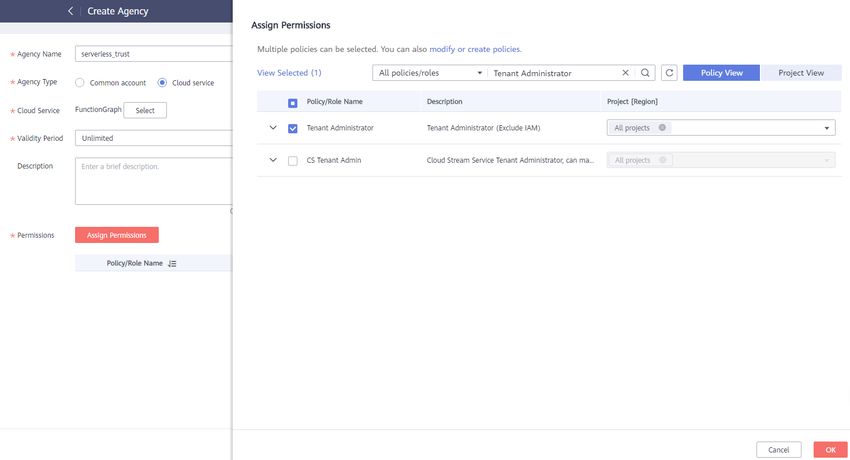Click the Assign Permissions button
Image resolution: width=850 pixels, height=460 pixels.
117,235
